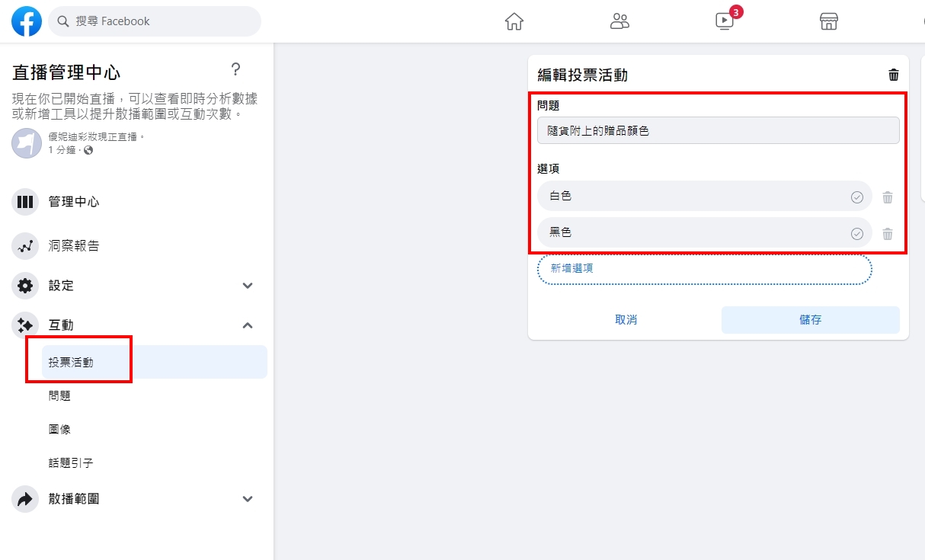Toggle the correct-answer circle next to 黑色
Viewport: 925px width, 560px height.
pyautogui.click(x=856, y=232)
